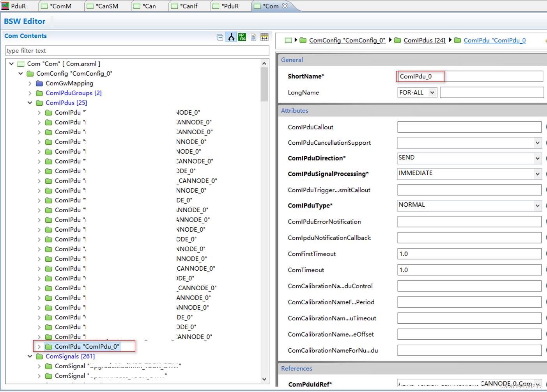This screenshot has width=547, height=392.
Task: Open ComIPdus [24] breadcrumb link
Action: 424,40
